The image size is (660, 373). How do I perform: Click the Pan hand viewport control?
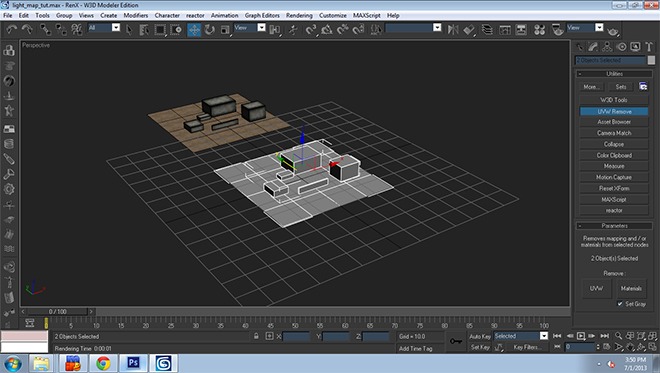630,347
